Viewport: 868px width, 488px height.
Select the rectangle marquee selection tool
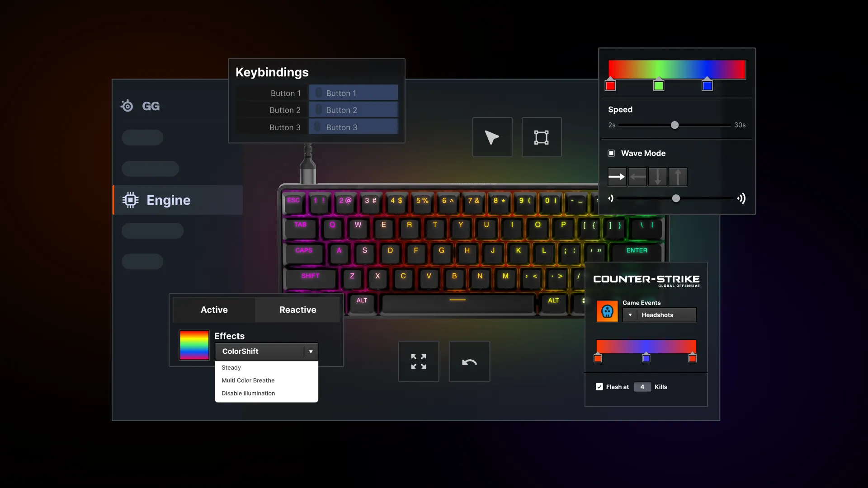pyautogui.click(x=541, y=137)
